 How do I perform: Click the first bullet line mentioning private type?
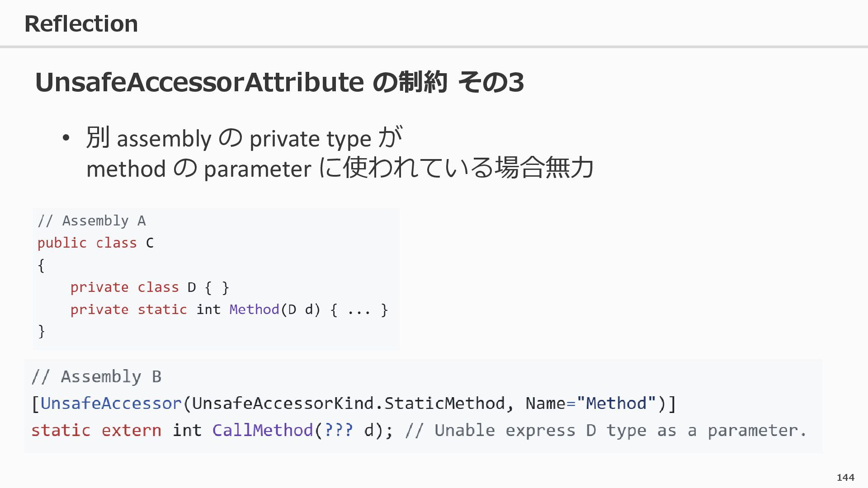[244, 138]
